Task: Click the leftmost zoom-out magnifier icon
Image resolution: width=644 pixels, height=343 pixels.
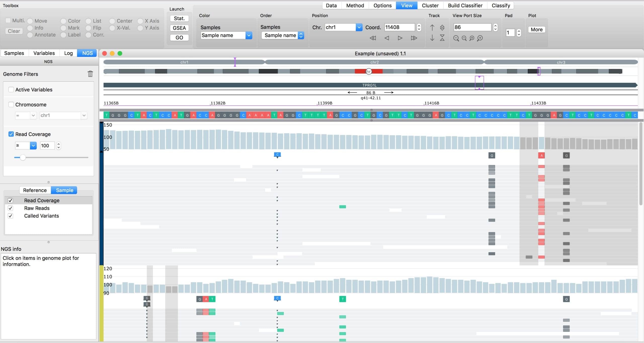Action: 456,38
